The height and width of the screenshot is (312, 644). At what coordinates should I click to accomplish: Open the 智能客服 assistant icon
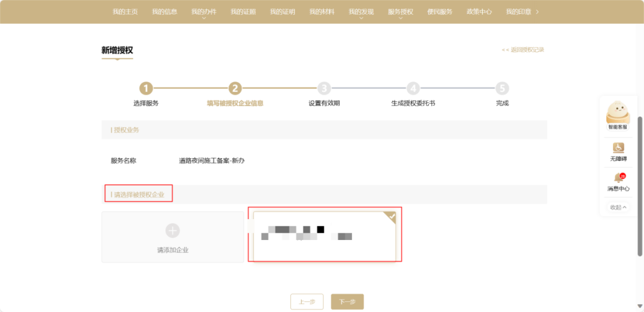point(618,113)
